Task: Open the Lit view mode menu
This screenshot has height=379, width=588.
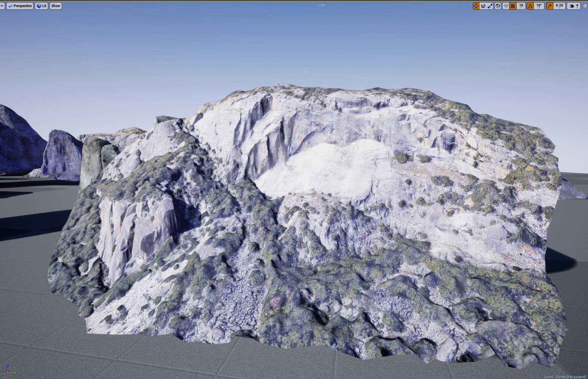Action: click(x=41, y=6)
